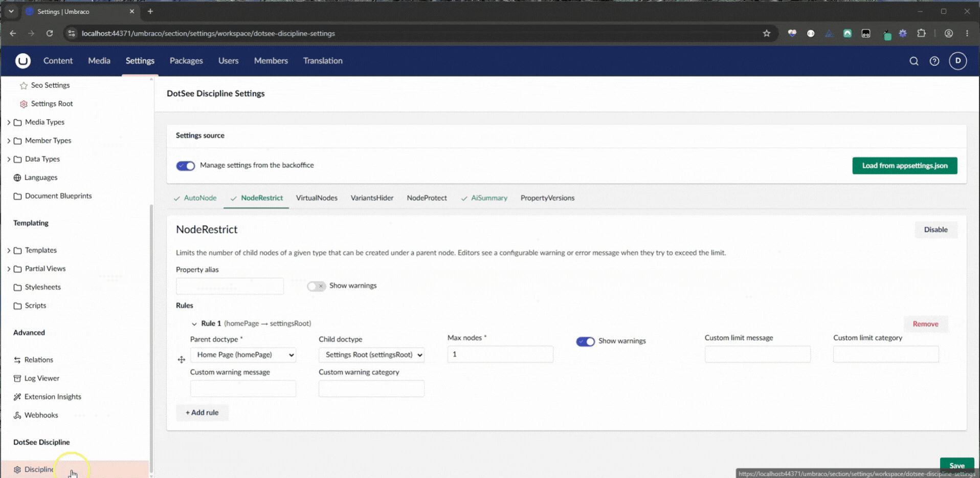Click the Max nodes input field
The image size is (980, 478).
(500, 354)
